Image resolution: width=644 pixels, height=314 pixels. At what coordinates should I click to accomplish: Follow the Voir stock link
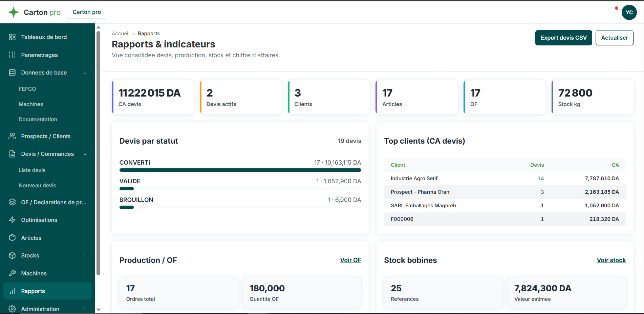click(611, 260)
